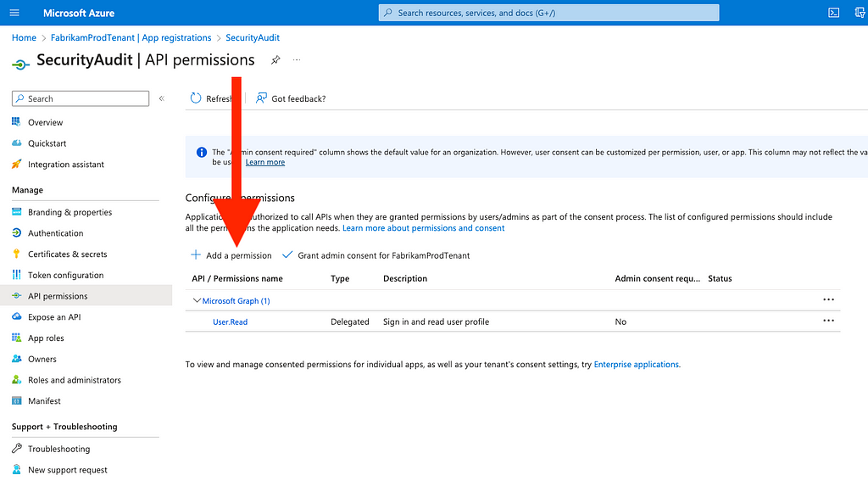This screenshot has height=492, width=868.
Task: Open Cloud Shell from top bar
Action: 834,13
